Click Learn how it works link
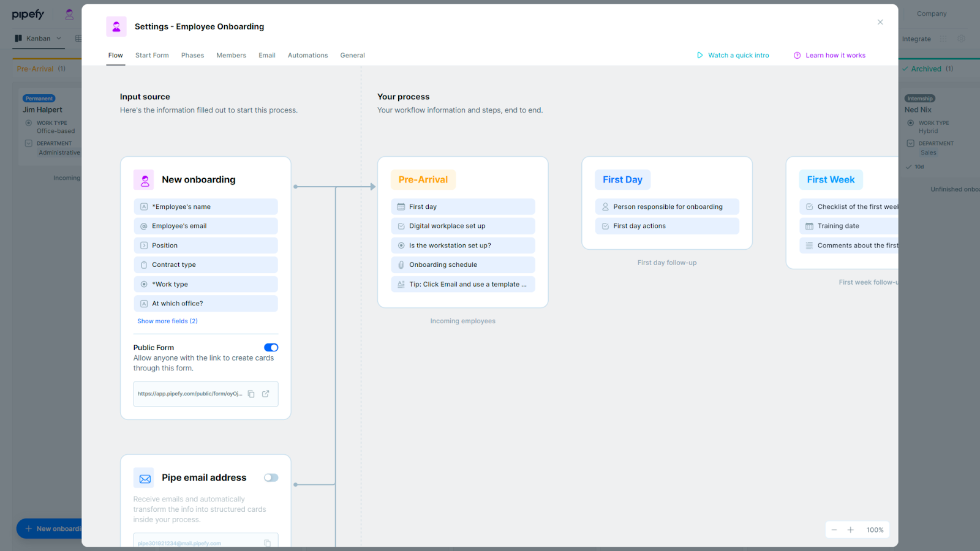This screenshot has width=980, height=551. (835, 55)
